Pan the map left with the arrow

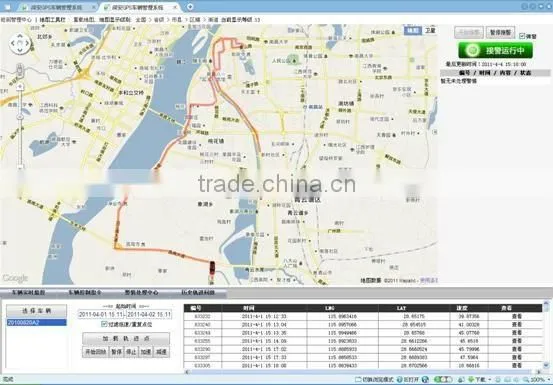point(13,43)
